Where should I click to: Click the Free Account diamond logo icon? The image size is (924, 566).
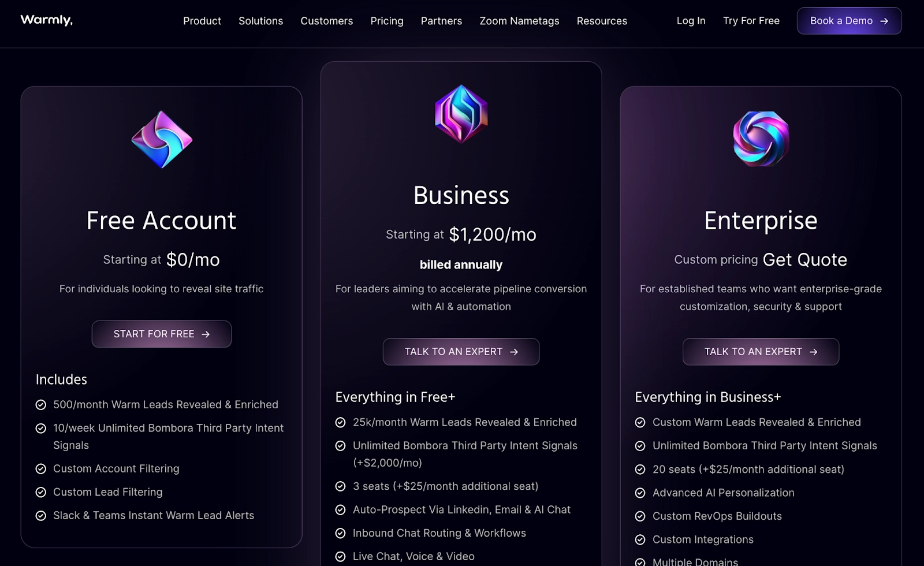pos(162,139)
